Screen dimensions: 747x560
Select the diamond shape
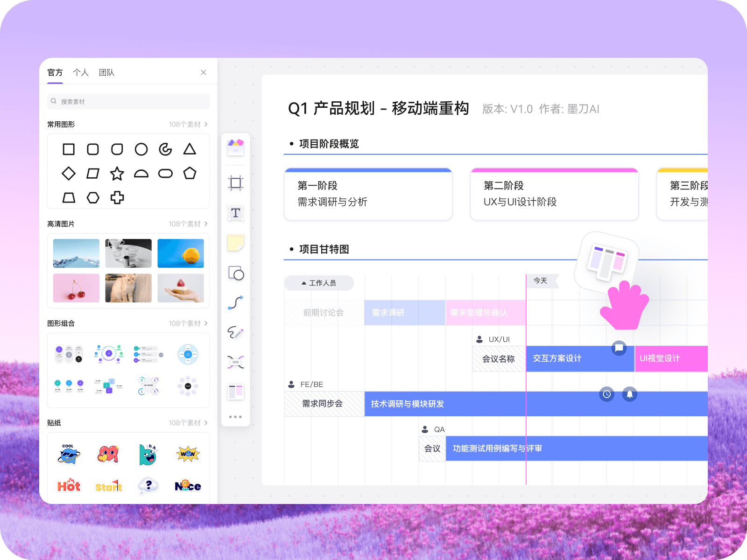[x=69, y=174]
